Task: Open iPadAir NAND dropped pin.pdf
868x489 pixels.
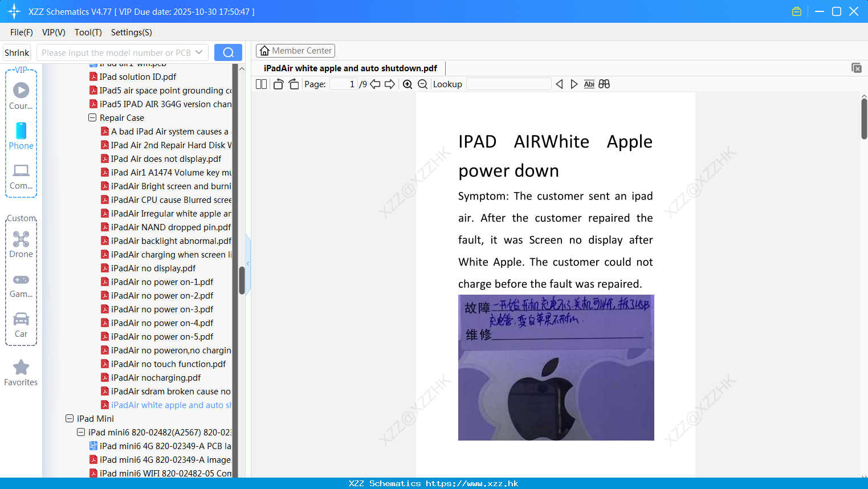Action: pyautogui.click(x=166, y=227)
